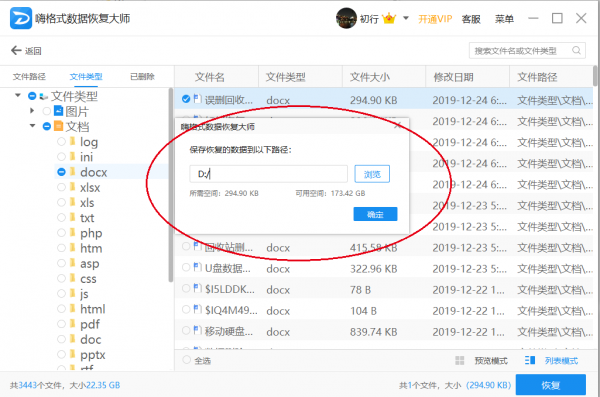Check the 图片 category checkbox
Image resolution: width=600 pixels, height=397 pixels.
pos(47,111)
